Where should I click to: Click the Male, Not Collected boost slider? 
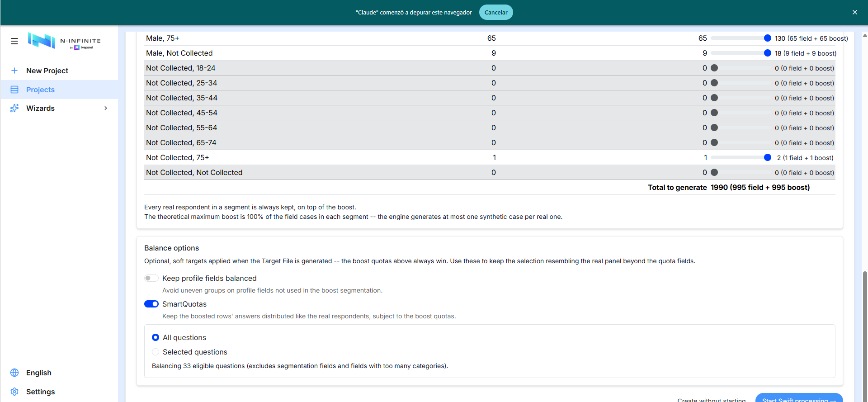(x=741, y=53)
